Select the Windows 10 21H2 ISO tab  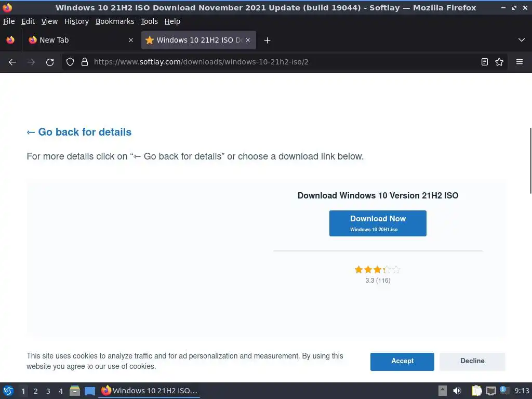tap(198, 40)
